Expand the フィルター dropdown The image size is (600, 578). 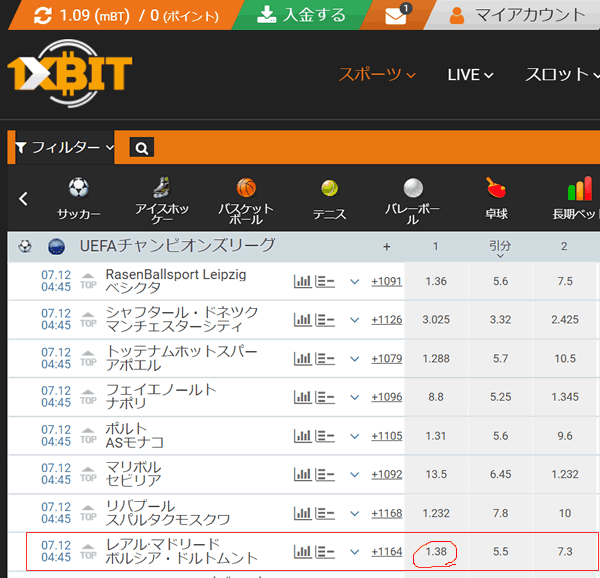64,147
